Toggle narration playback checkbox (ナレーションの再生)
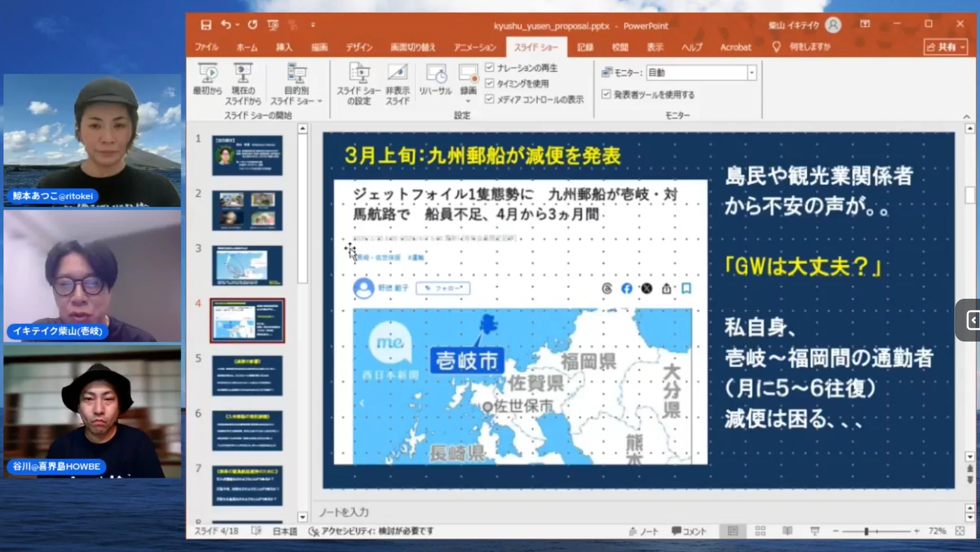 pos(489,68)
